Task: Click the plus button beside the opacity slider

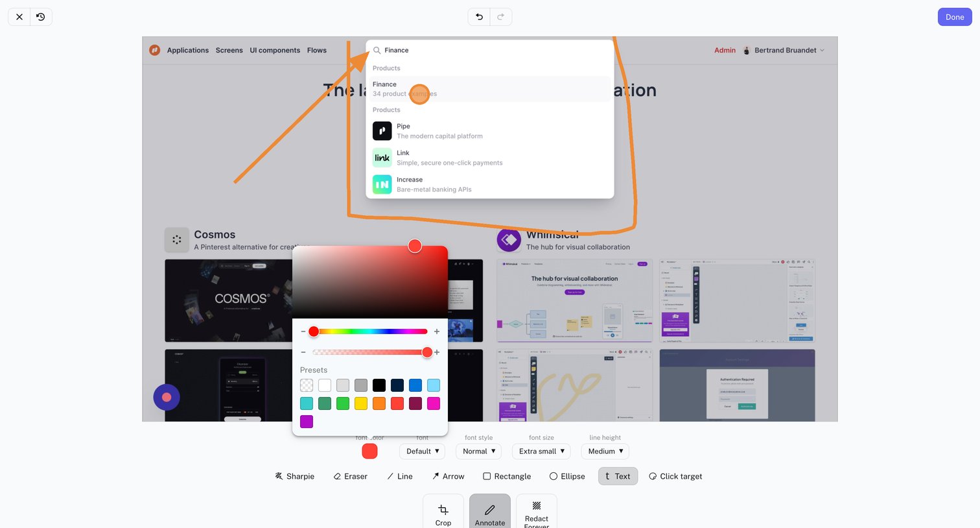Action: [x=437, y=352]
